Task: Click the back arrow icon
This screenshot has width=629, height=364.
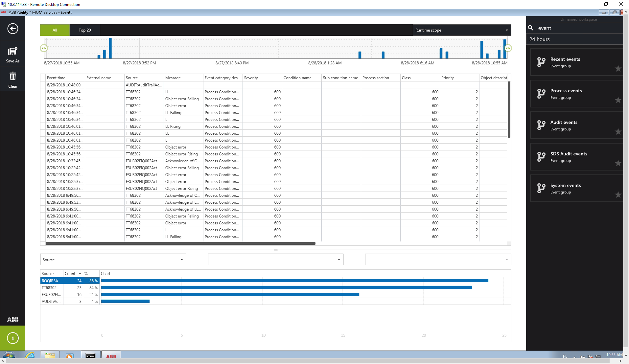Action: click(13, 29)
